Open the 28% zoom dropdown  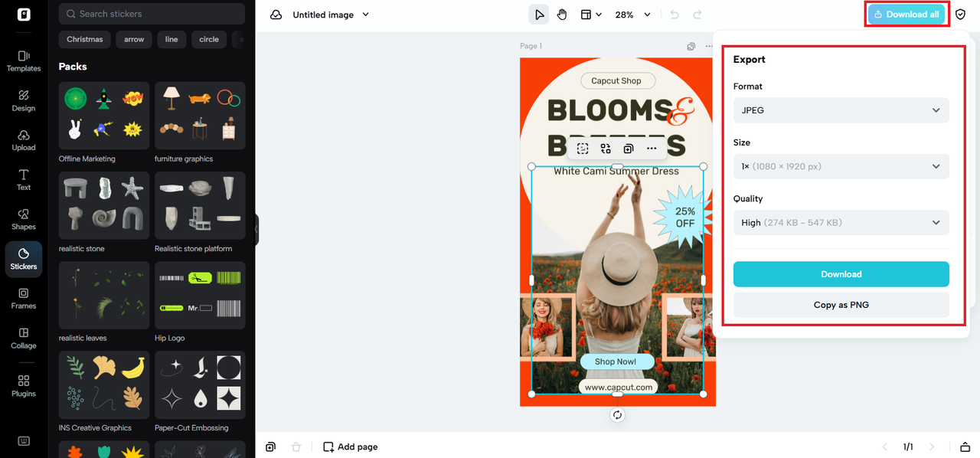pos(632,15)
